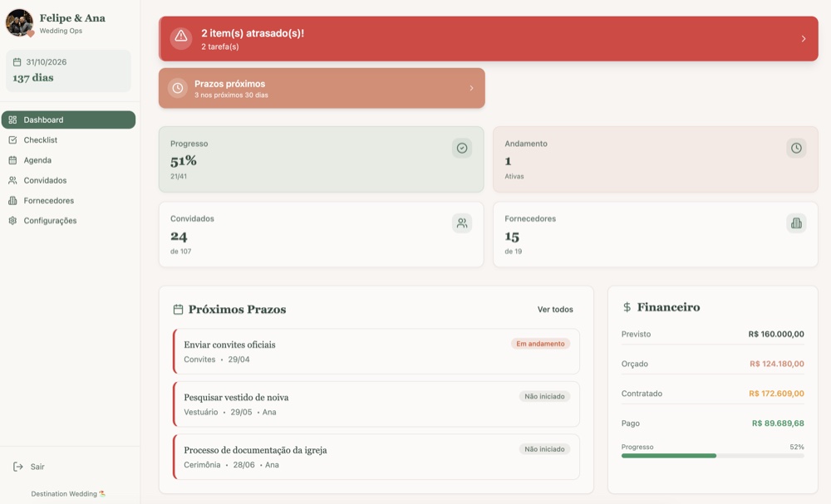
Task: Open the Pesquisar vestido de noiva task
Action: [x=376, y=404]
